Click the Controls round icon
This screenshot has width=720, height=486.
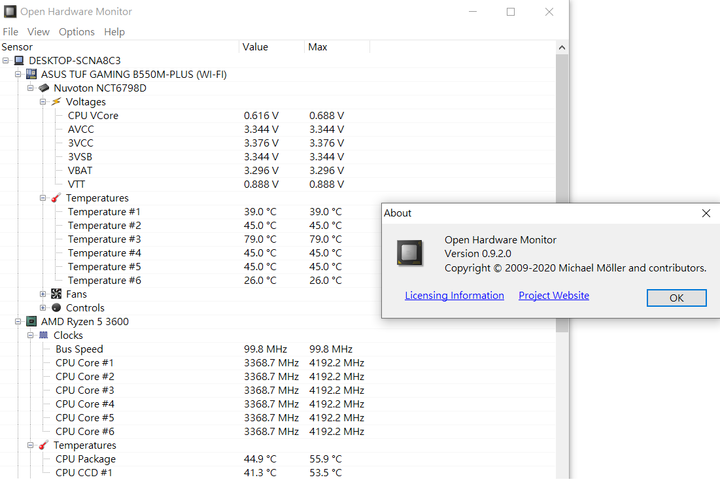pyautogui.click(x=56, y=307)
